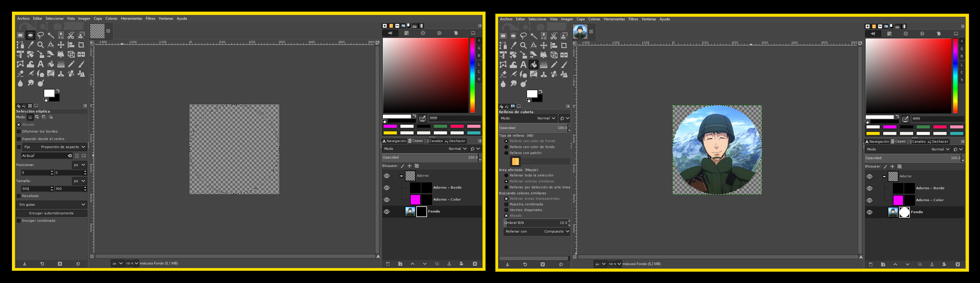The height and width of the screenshot is (283, 980).
Task: Enable Resaltado checkbox
Action: (x=19, y=196)
